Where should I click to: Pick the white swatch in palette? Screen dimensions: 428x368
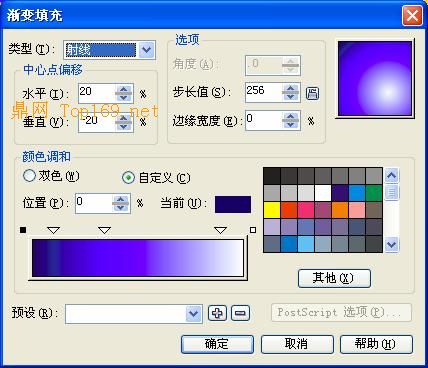tap(323, 193)
